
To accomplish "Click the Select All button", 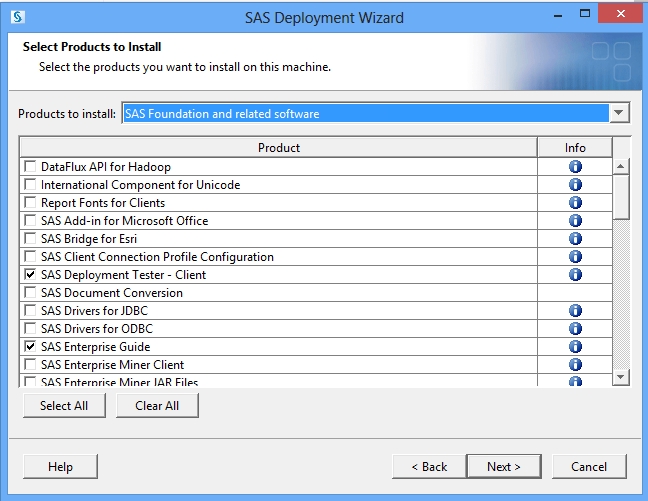I will (64, 406).
